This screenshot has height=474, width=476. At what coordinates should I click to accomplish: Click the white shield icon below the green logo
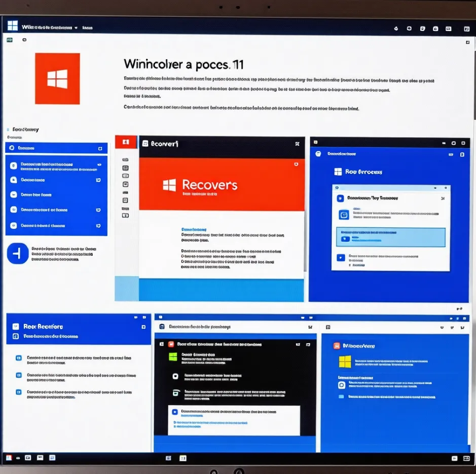(175, 376)
